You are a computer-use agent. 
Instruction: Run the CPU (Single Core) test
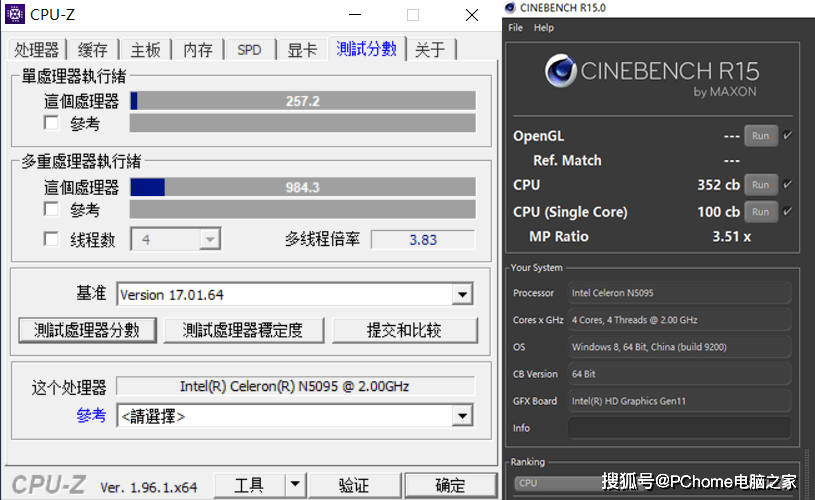point(760,212)
